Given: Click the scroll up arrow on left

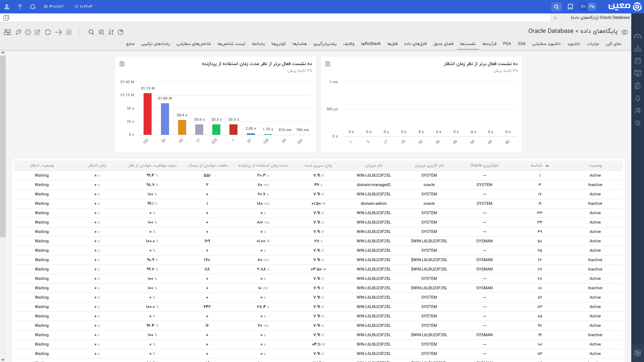Looking at the screenshot, I should [x=3, y=53].
